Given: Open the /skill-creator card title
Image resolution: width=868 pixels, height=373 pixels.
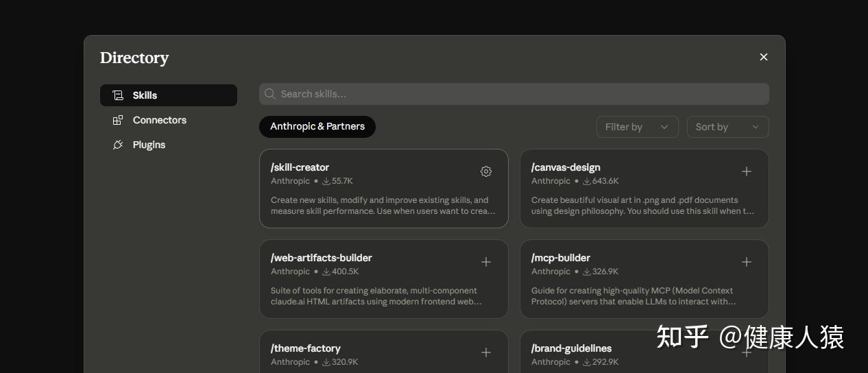Looking at the screenshot, I should click(x=300, y=167).
